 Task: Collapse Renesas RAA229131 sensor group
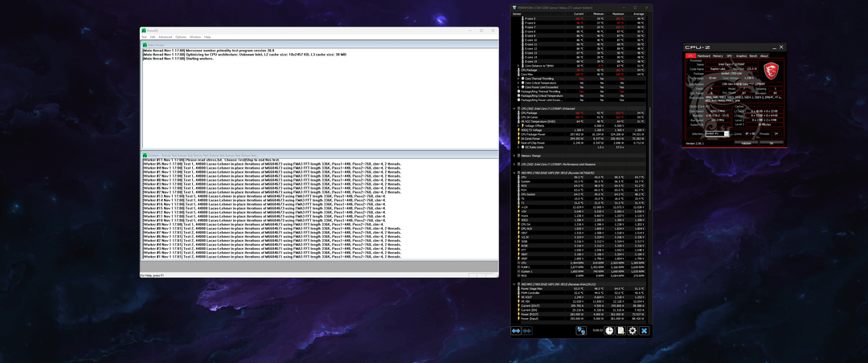[x=514, y=284]
